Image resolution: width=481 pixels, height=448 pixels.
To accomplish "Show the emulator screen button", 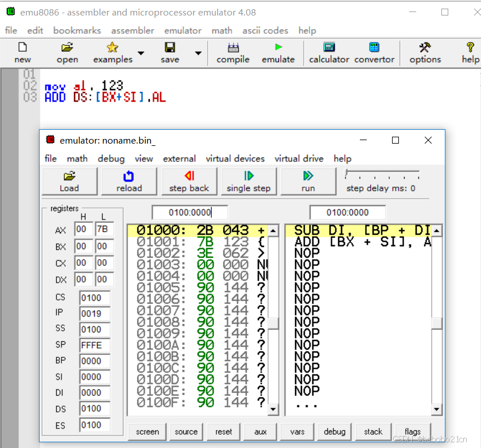I will (x=148, y=432).
